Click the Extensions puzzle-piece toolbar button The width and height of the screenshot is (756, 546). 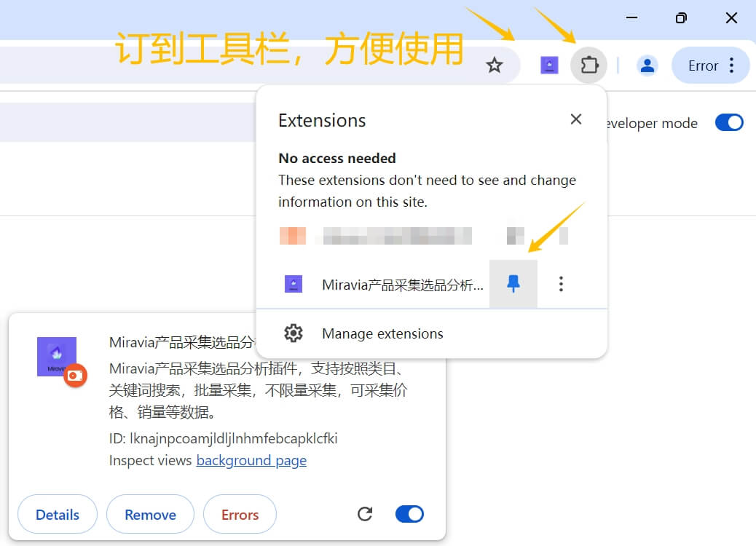[x=588, y=65]
